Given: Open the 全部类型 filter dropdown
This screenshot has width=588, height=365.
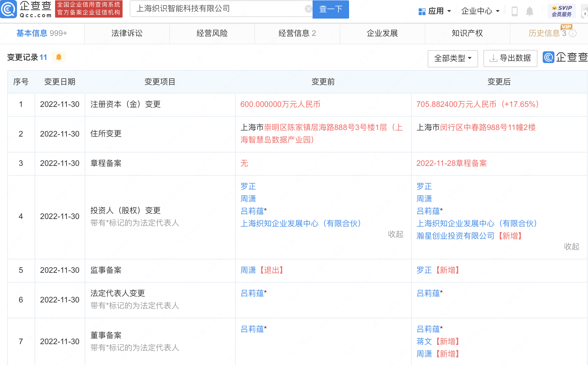Looking at the screenshot, I should [453, 58].
